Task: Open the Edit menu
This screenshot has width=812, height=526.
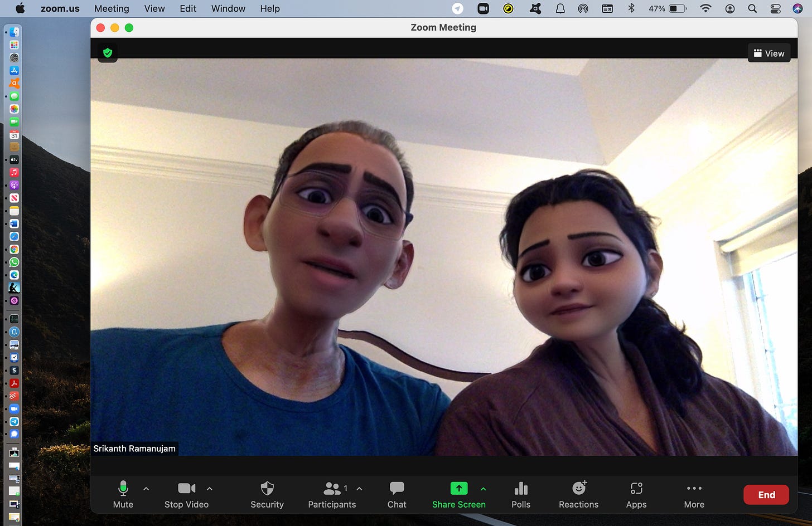Action: [x=188, y=8]
